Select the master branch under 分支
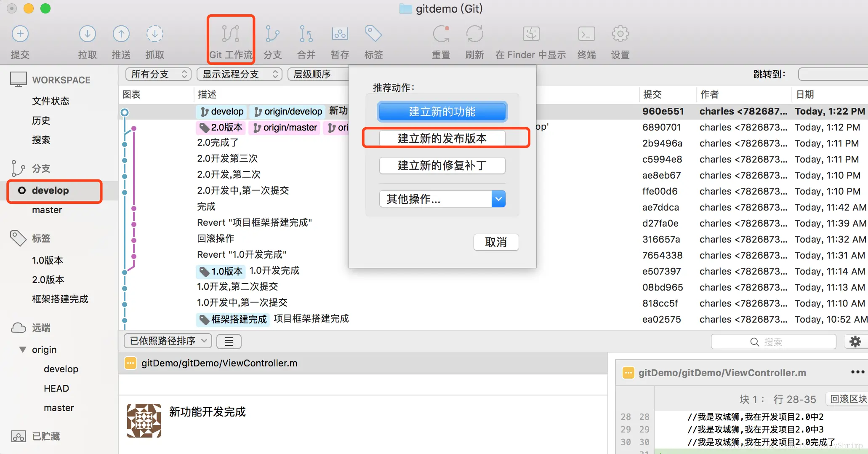 pos(47,210)
